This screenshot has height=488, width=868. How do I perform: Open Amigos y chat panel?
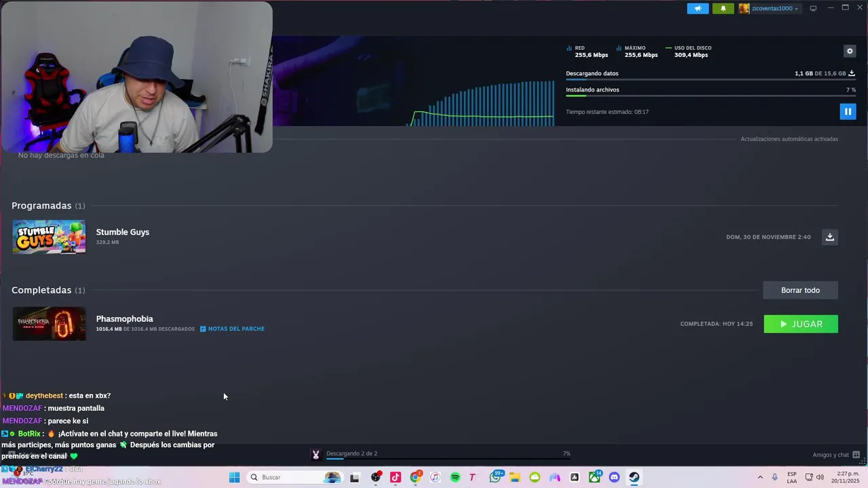(836, 455)
